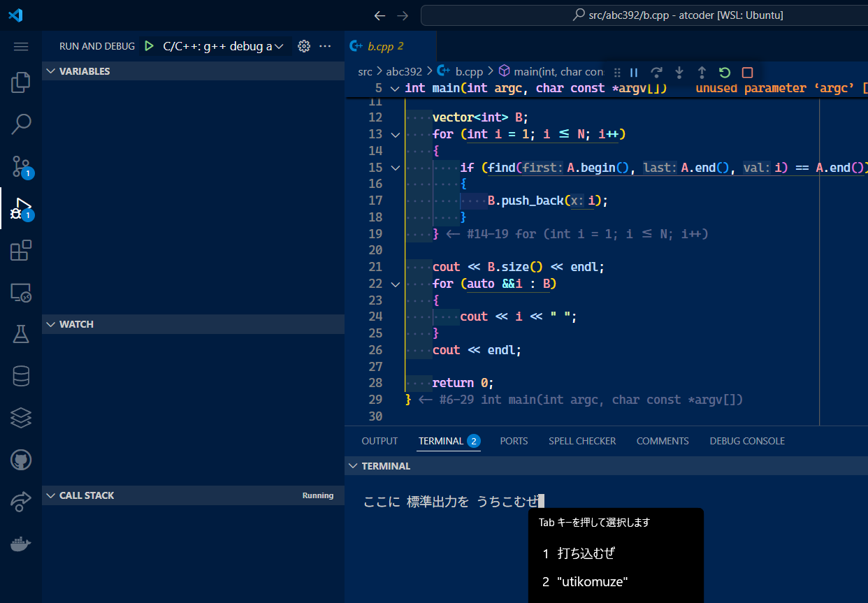868x603 pixels.
Task: Open Run and Debug more actions menu
Action: (325, 46)
